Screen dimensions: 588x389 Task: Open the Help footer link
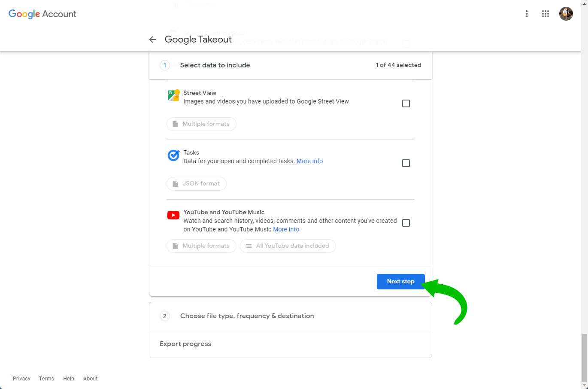tap(69, 379)
